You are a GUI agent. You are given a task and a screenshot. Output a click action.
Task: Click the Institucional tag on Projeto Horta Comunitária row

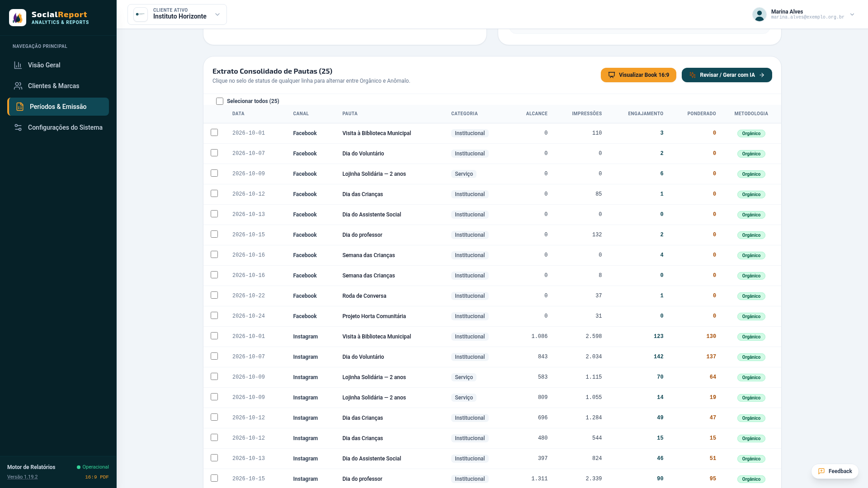470,316
